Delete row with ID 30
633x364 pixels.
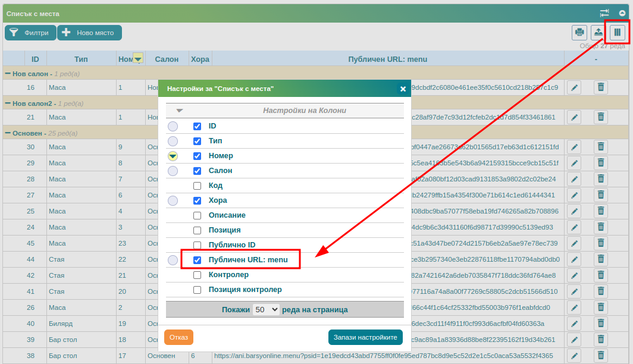[601, 147]
